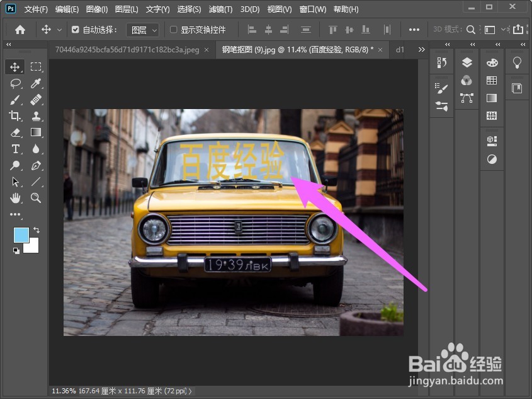Image resolution: width=532 pixels, height=399 pixels.
Task: Open the Brush Settings panel icon
Action: 441,88
